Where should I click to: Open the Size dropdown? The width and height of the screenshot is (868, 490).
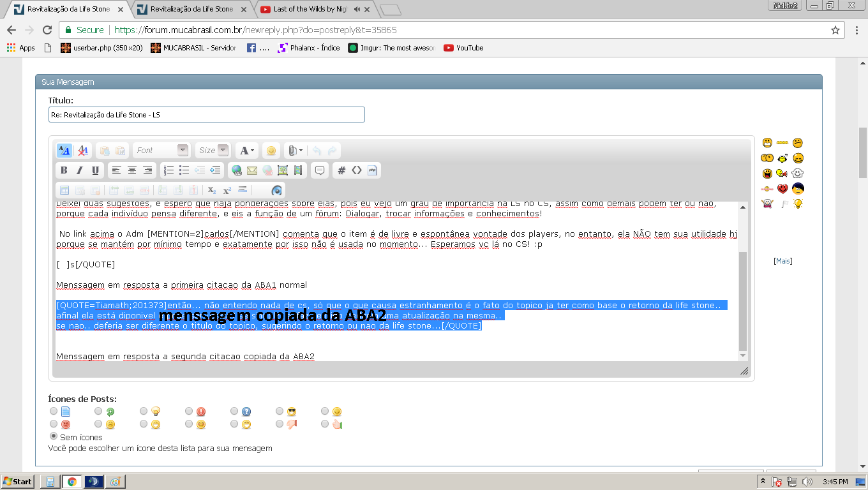click(x=213, y=151)
